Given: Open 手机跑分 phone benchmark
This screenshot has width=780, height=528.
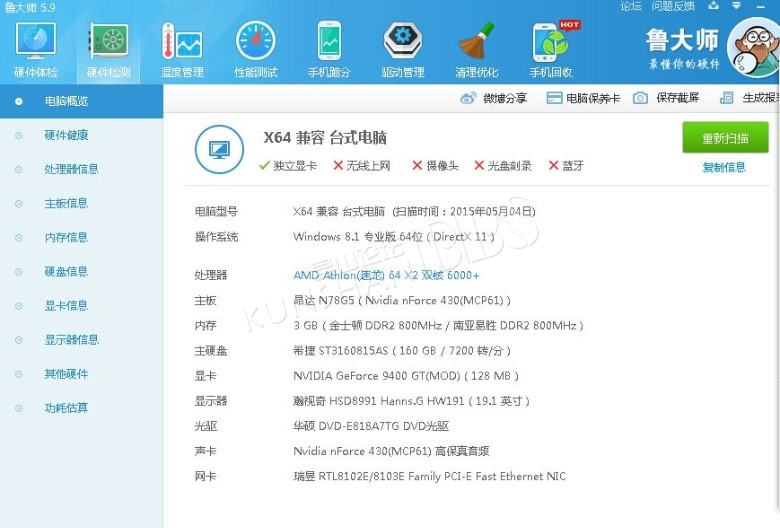Looking at the screenshot, I should pyautogui.click(x=329, y=50).
